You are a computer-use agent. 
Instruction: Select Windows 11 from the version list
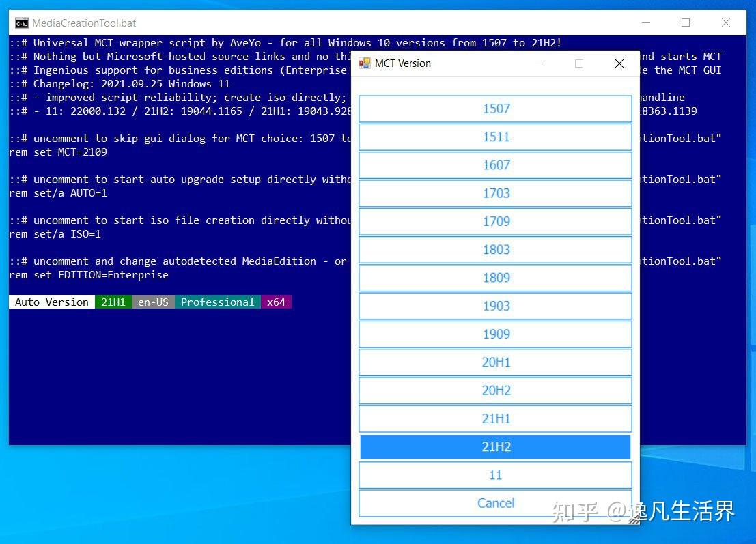(495, 474)
